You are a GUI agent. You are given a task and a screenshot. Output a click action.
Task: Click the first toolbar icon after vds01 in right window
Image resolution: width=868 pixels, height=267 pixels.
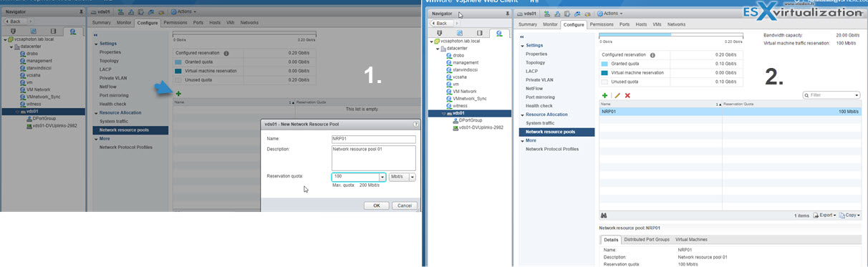pos(548,14)
